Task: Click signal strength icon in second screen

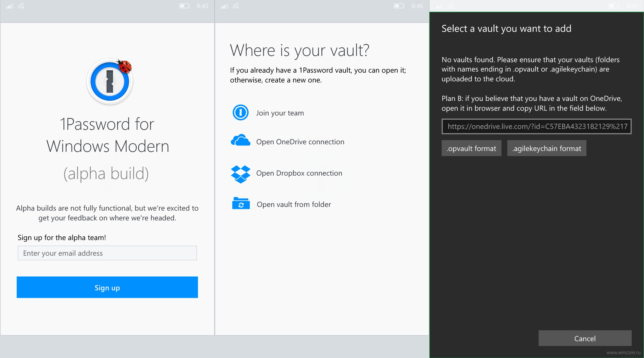Action: (x=224, y=6)
